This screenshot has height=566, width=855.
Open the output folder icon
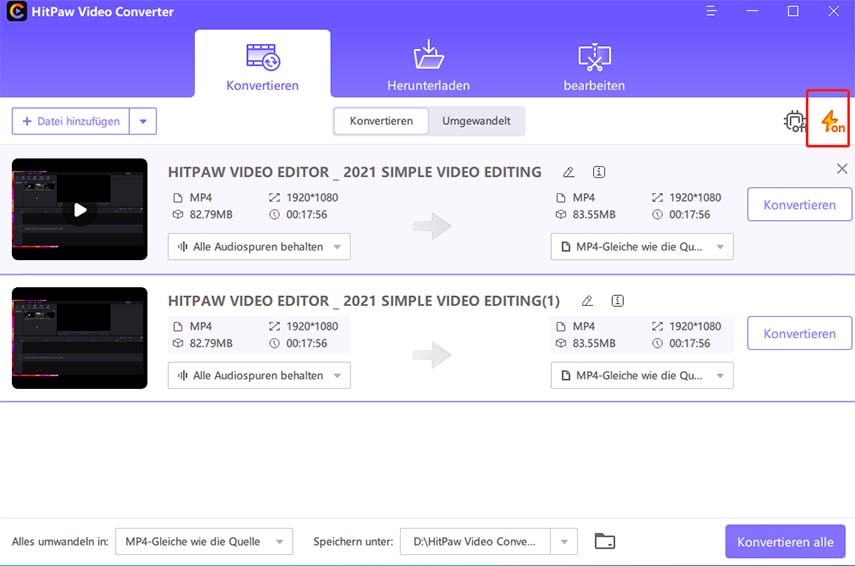tap(604, 542)
